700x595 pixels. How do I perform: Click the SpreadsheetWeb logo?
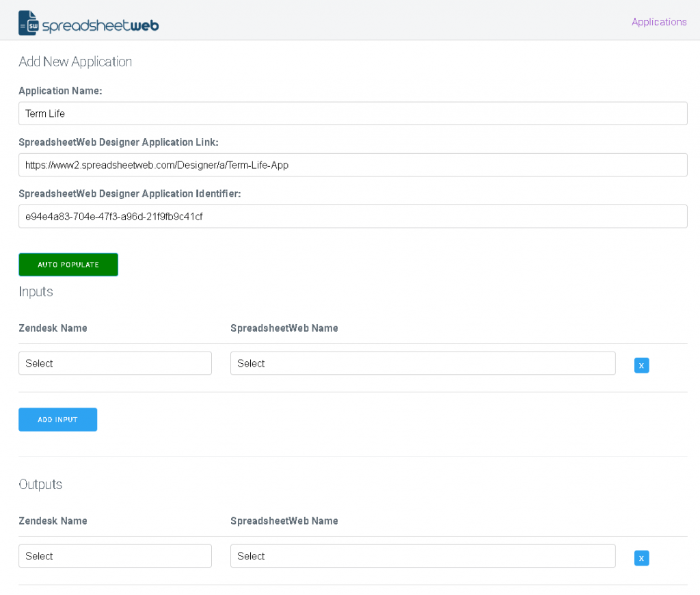[88, 23]
